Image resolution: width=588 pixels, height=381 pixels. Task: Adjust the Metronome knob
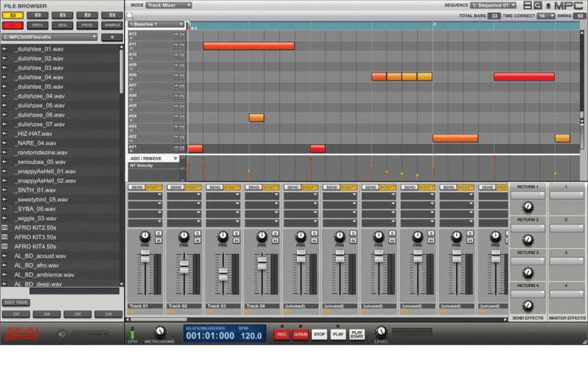159,333
